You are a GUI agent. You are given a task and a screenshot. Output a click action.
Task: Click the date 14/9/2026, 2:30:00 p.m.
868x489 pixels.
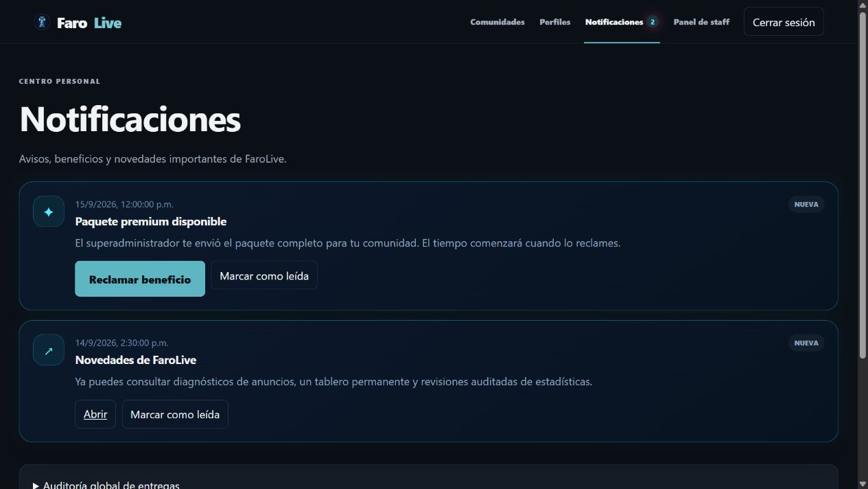point(121,343)
